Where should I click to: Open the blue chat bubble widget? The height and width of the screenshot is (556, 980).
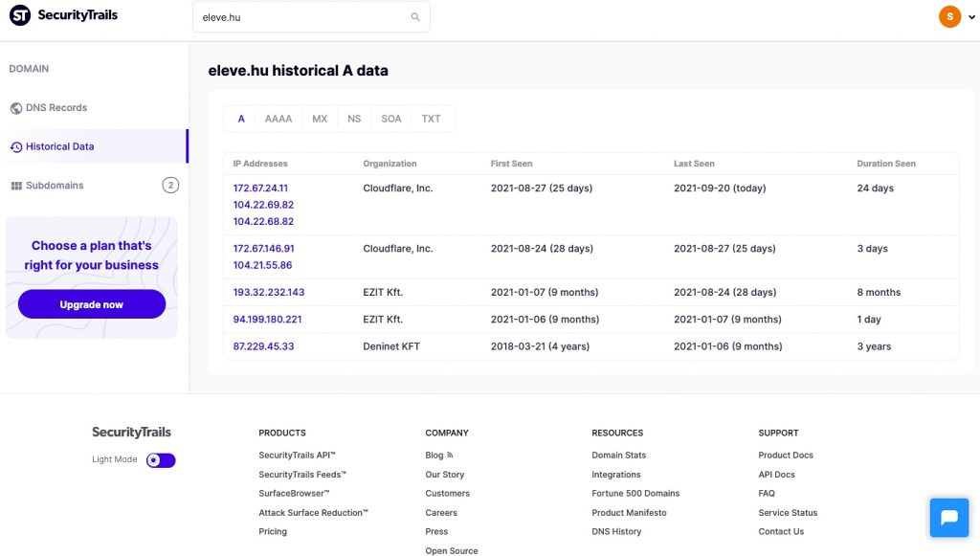(x=948, y=518)
